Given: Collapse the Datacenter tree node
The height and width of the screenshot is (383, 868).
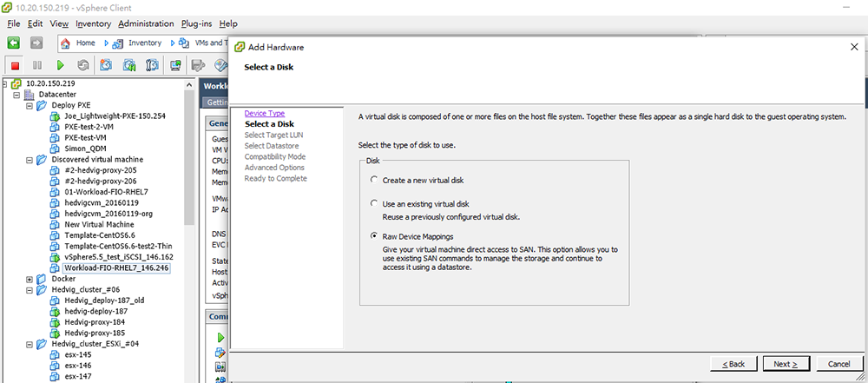Looking at the screenshot, I should tap(16, 95).
